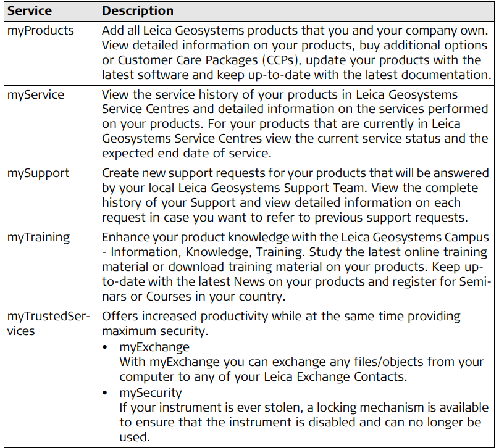Click the myProducts description paragraph
Screen dimensions: 499x448
tap(296, 52)
